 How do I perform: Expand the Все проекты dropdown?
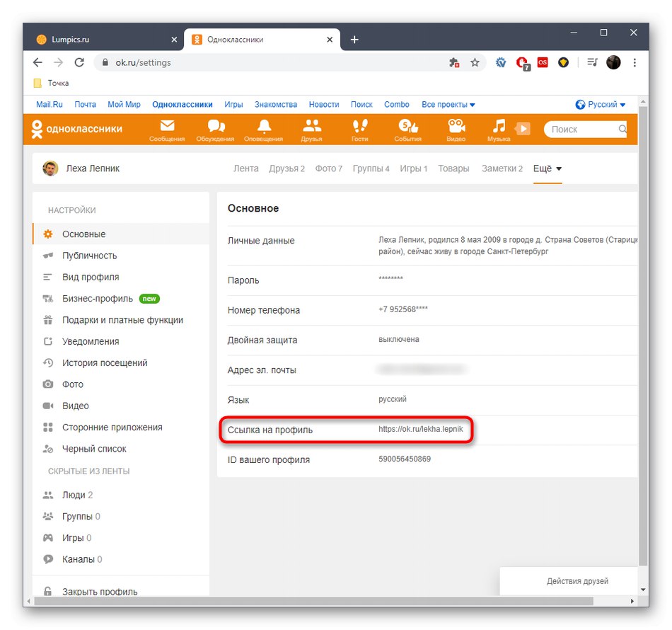[448, 104]
